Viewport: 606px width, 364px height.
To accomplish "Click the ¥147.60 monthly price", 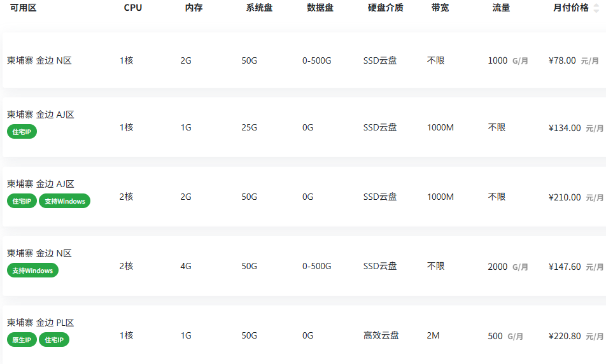I will point(565,267).
